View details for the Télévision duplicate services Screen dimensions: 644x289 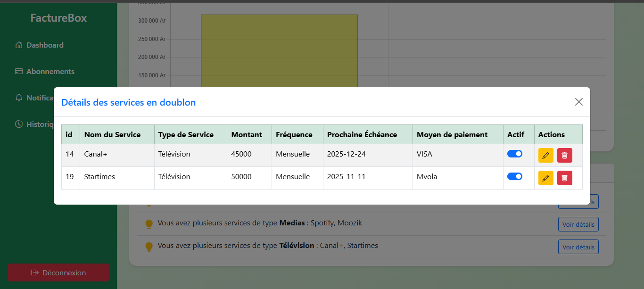[578, 247]
